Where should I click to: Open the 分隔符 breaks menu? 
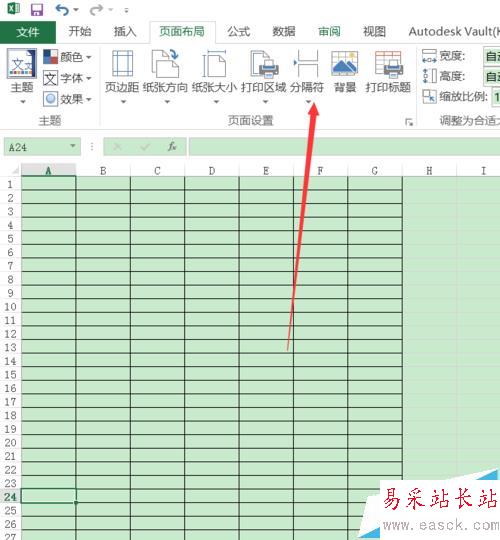[x=307, y=76]
